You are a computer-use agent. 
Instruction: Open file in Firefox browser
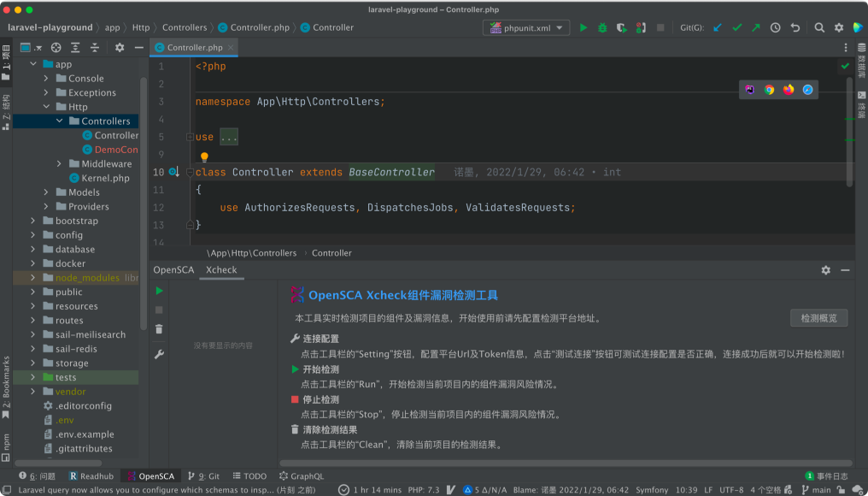(x=789, y=90)
